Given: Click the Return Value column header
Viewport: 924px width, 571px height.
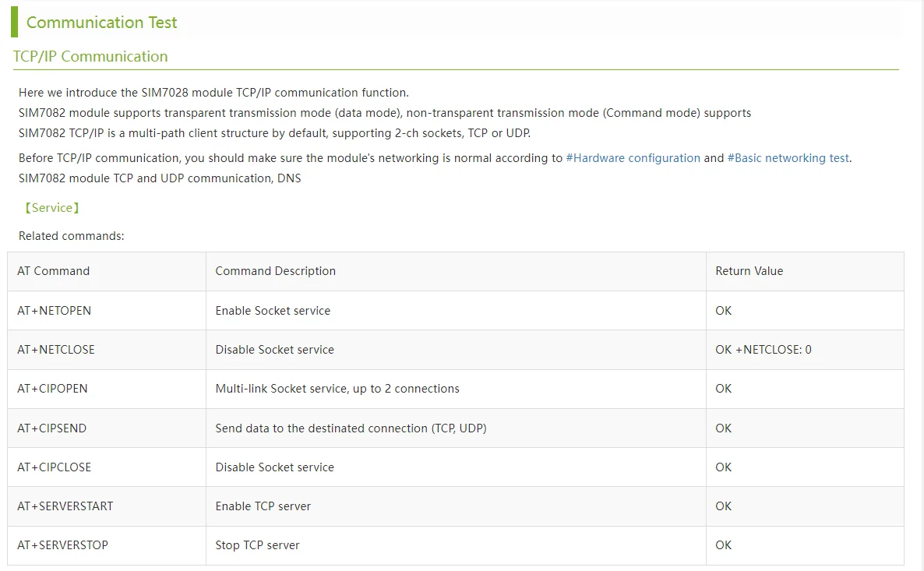Looking at the screenshot, I should [x=749, y=271].
